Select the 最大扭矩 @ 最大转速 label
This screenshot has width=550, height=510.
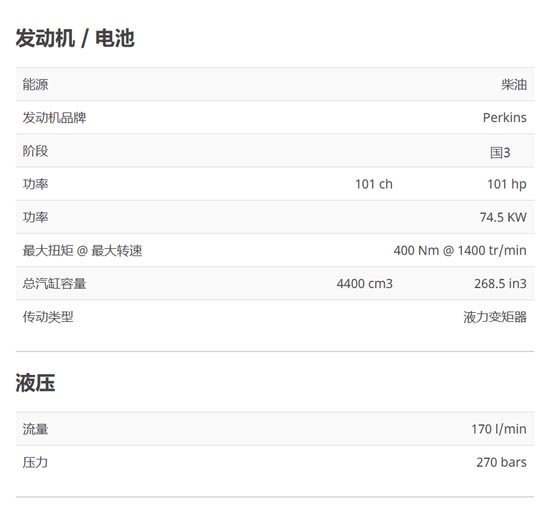point(82,250)
